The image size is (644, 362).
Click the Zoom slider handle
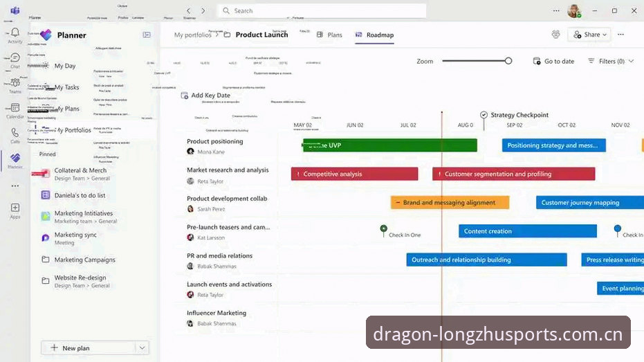(508, 61)
